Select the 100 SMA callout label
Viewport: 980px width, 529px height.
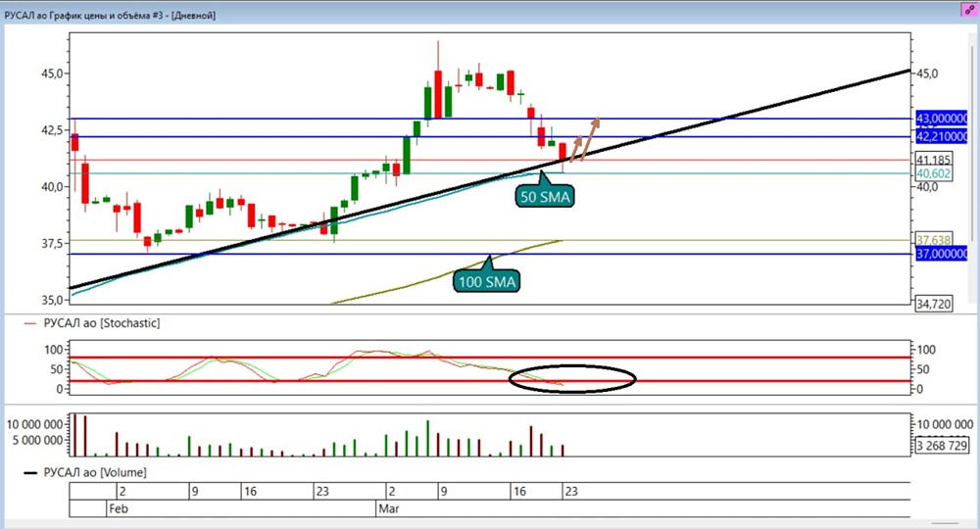click(x=487, y=282)
